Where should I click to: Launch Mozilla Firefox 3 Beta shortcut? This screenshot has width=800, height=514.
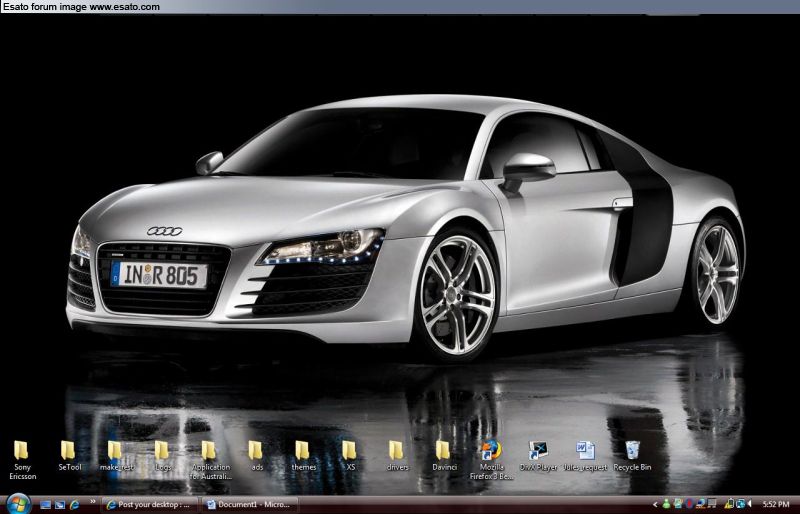(491, 460)
